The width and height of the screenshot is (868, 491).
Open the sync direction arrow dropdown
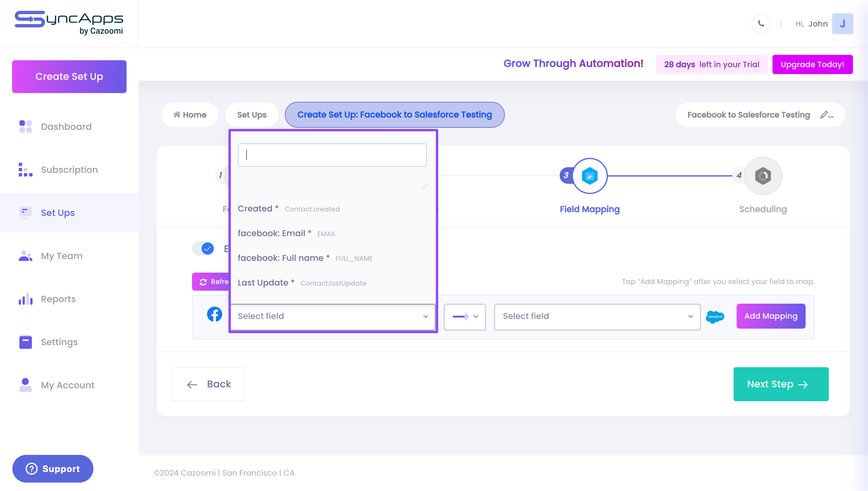[464, 317]
